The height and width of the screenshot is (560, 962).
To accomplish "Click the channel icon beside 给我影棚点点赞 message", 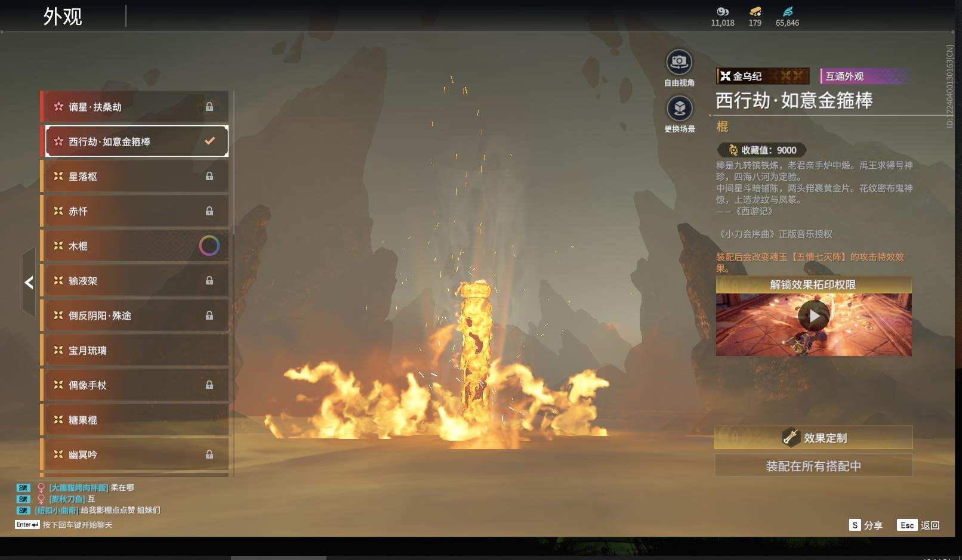I will click(23, 511).
